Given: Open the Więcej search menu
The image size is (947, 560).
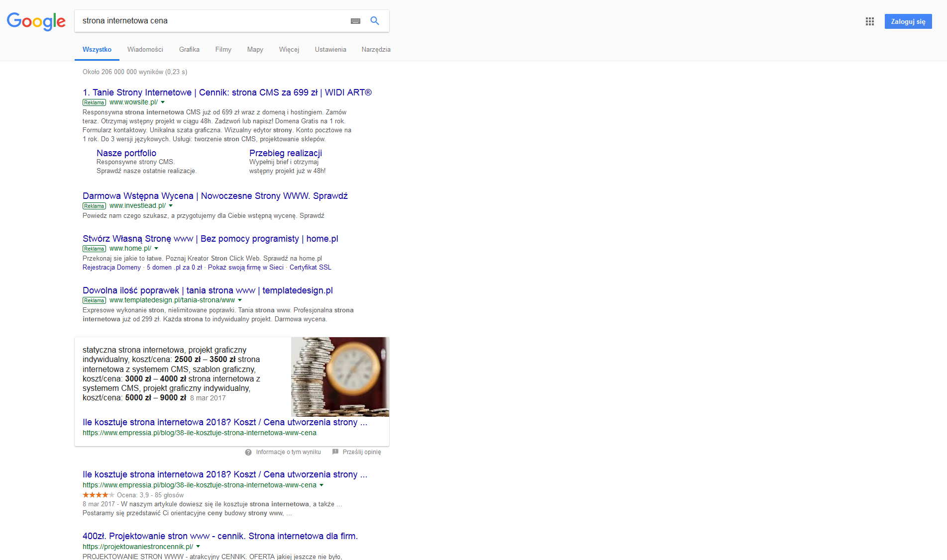Looking at the screenshot, I should [x=289, y=49].
